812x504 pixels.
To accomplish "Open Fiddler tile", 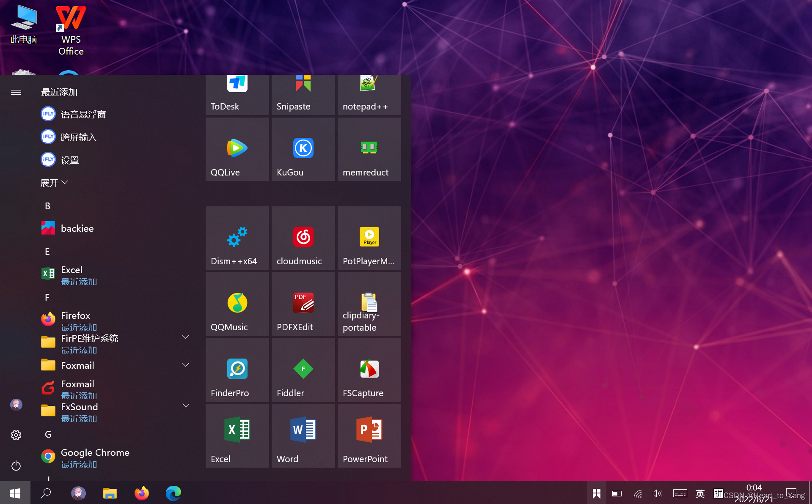I will coord(303,370).
